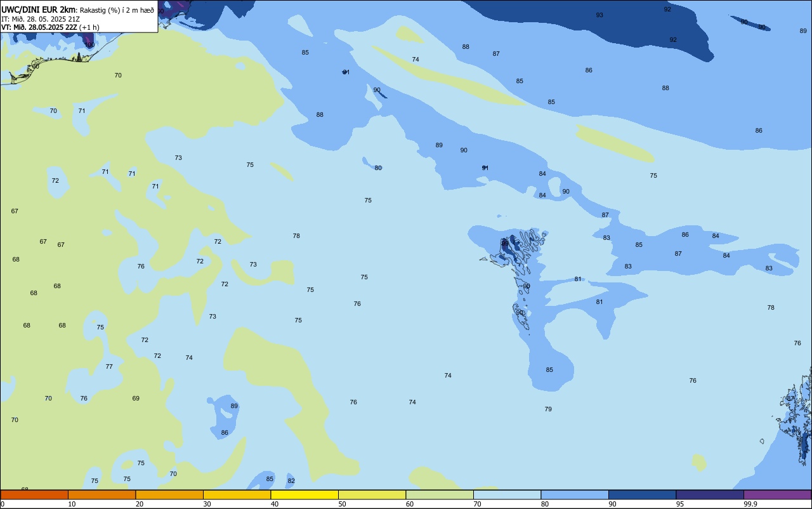Select the dark blue 90–95 legend swatch

coord(642,494)
